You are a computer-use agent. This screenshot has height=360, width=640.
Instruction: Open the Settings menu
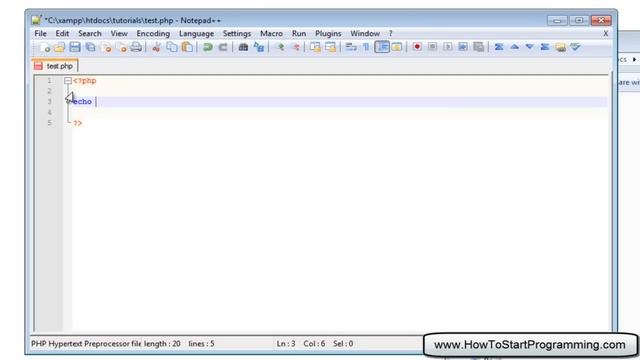tap(237, 33)
